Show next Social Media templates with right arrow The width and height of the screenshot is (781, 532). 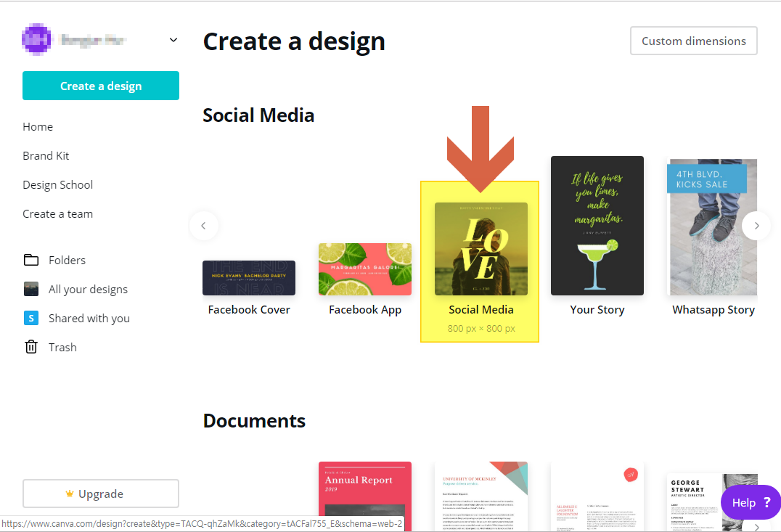click(756, 226)
